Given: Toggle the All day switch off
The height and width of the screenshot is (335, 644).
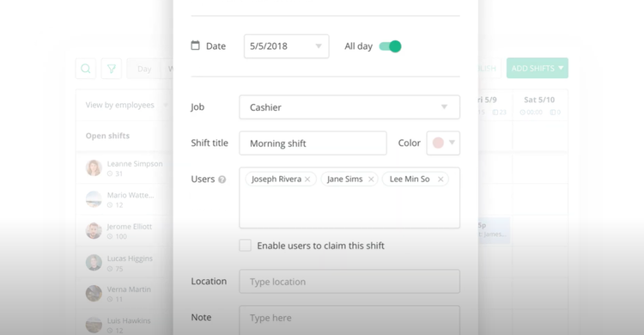Looking at the screenshot, I should [390, 46].
